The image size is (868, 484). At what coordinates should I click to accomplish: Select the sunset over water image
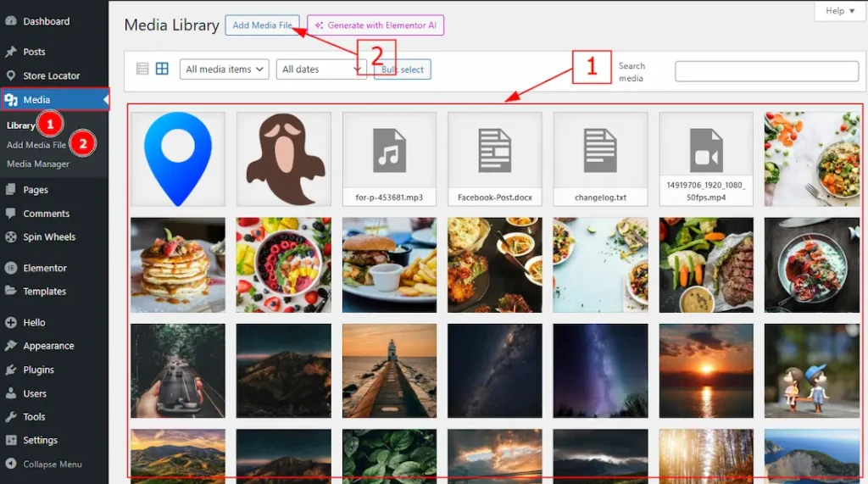[x=706, y=370]
